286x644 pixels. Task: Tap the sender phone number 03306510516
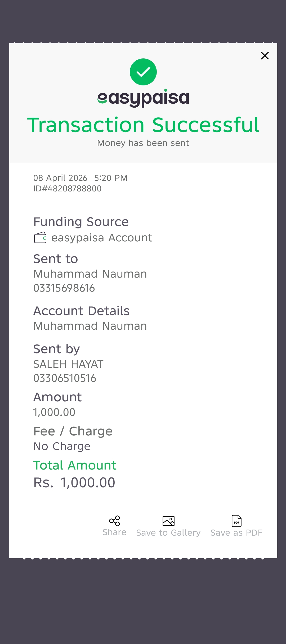(x=65, y=378)
